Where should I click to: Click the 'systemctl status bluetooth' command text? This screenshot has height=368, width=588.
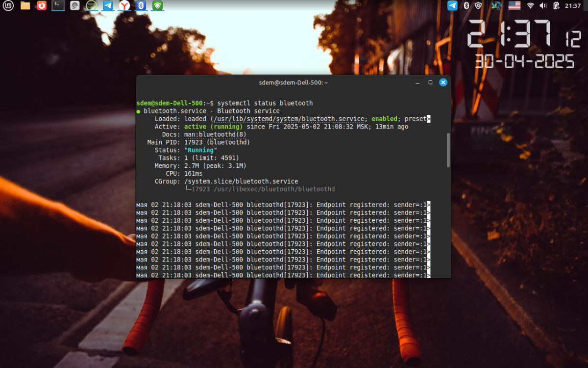tap(265, 103)
